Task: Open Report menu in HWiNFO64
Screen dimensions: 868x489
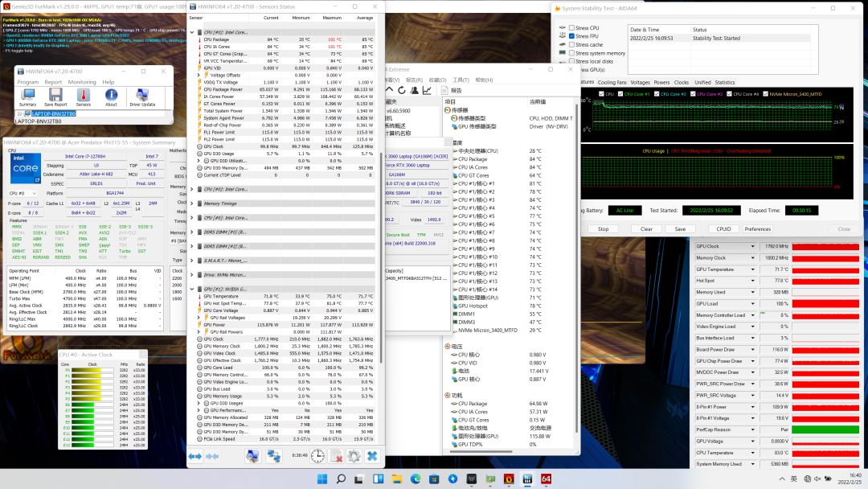Action: pos(53,82)
